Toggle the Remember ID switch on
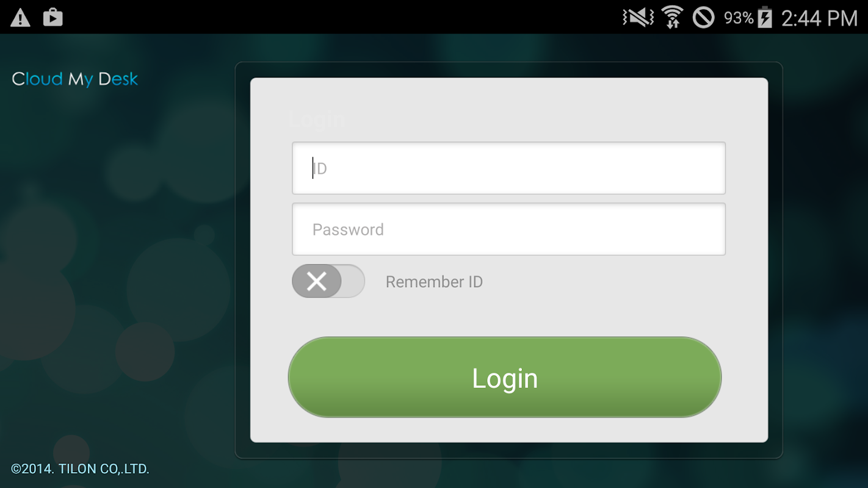 tap(328, 281)
